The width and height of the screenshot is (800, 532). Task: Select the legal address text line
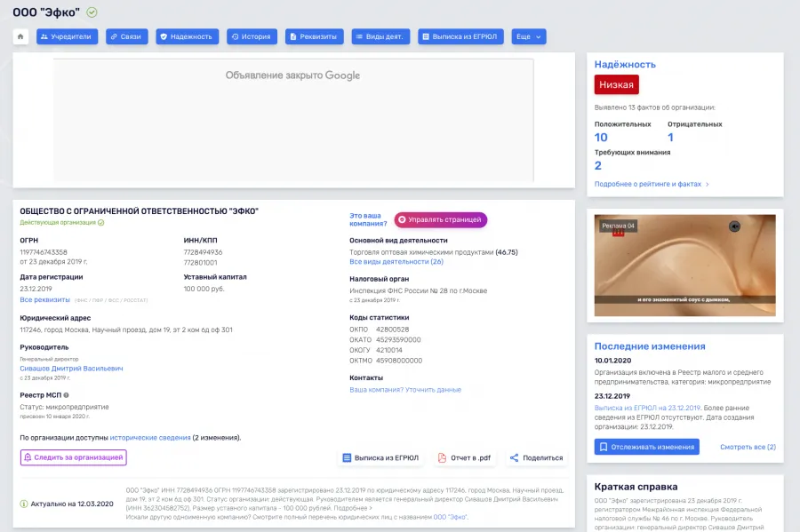pyautogui.click(x=126, y=330)
